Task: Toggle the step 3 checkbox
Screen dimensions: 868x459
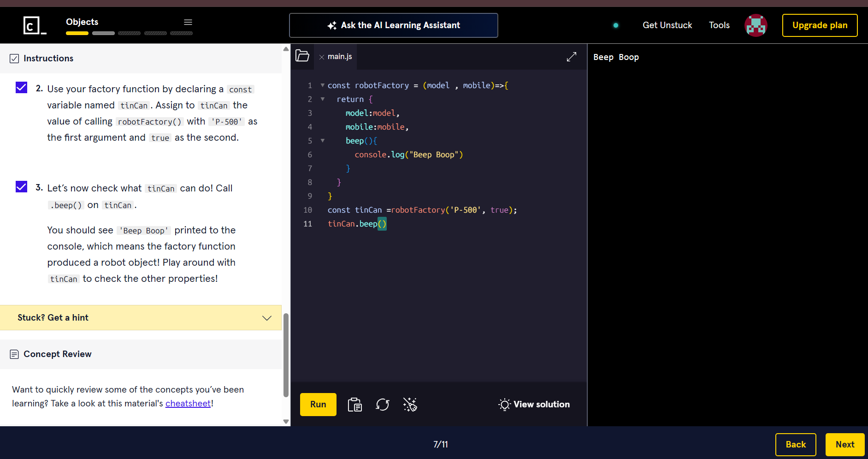Action: tap(22, 187)
